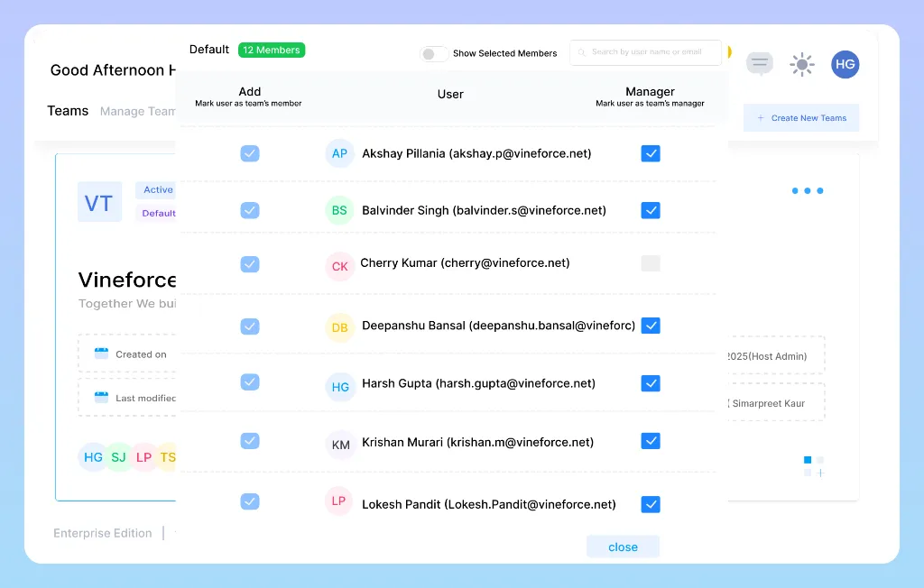Click the Good Afternoon greeting text
924x588 pixels.
click(113, 70)
